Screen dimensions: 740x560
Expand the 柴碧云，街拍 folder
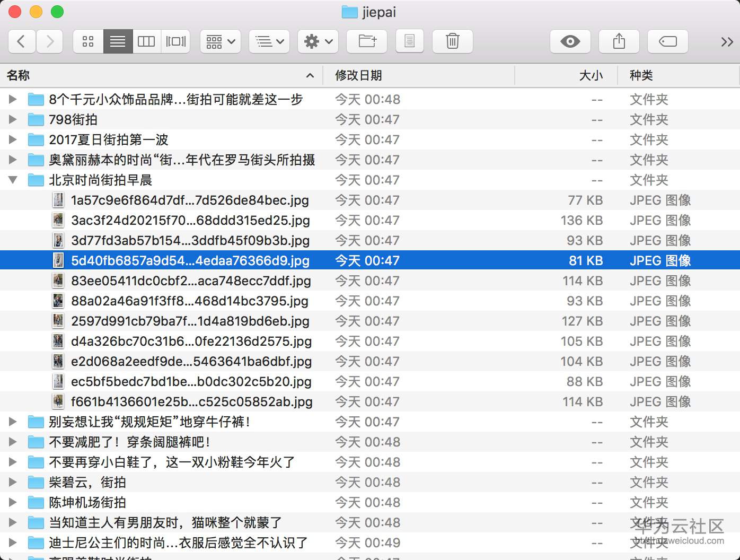[13, 482]
